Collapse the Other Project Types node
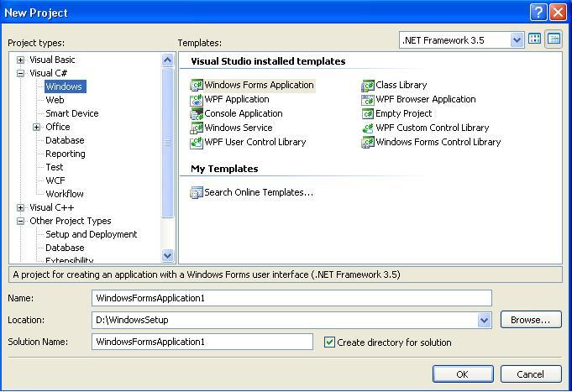This screenshot has height=392, width=572. tap(21, 221)
